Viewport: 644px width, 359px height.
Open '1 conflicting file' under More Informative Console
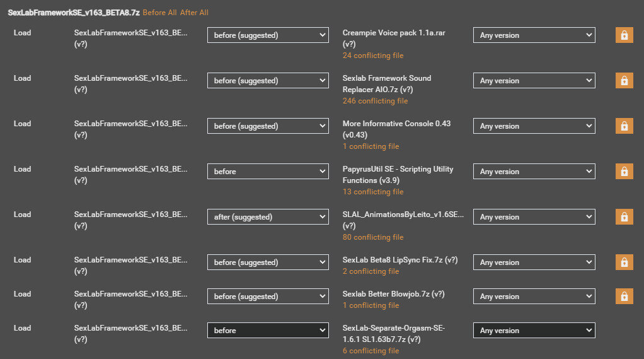(x=371, y=146)
